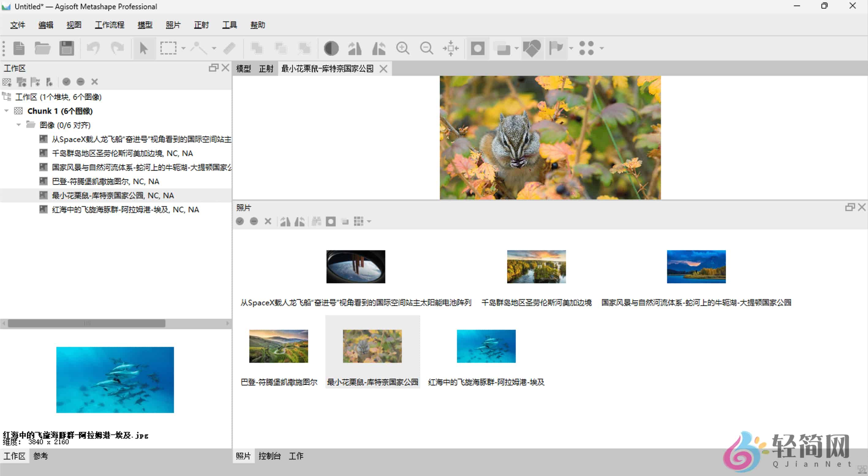Select the zoom in magnifier icon
This screenshot has height=476, width=868.
tap(403, 48)
